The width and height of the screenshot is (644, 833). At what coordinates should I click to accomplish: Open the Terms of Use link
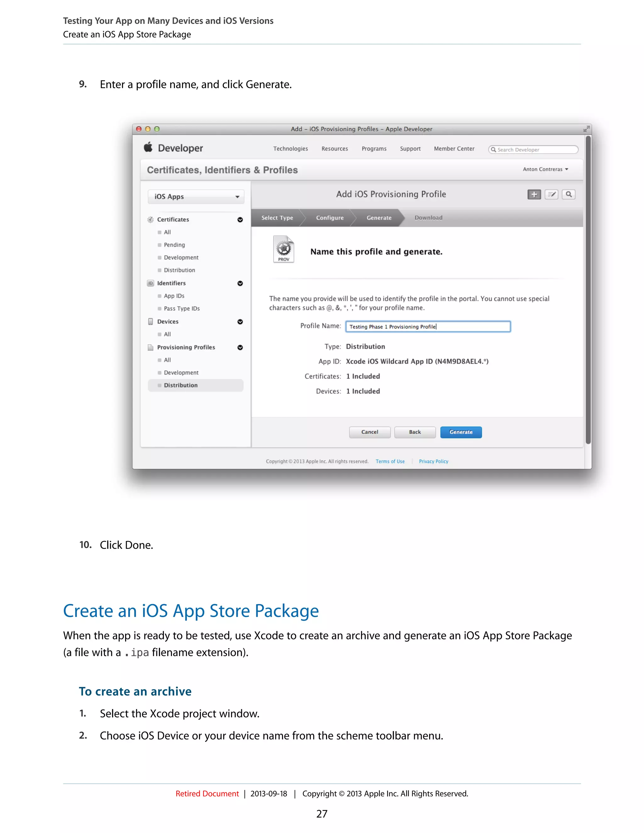[390, 461]
